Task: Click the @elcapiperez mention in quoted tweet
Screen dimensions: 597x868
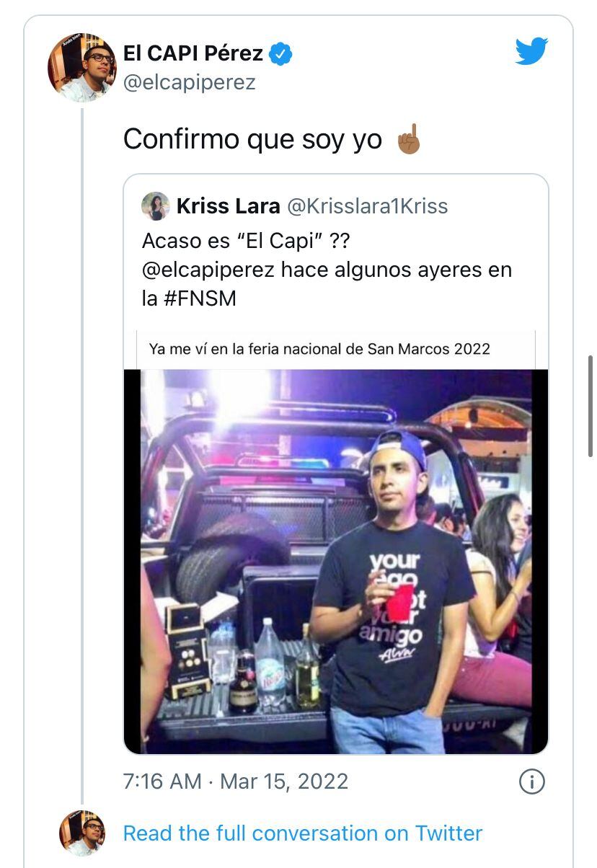Action: (208, 270)
